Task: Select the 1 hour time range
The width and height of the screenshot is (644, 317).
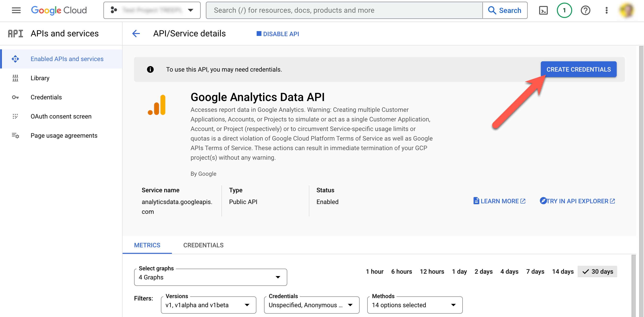Action: (374, 272)
